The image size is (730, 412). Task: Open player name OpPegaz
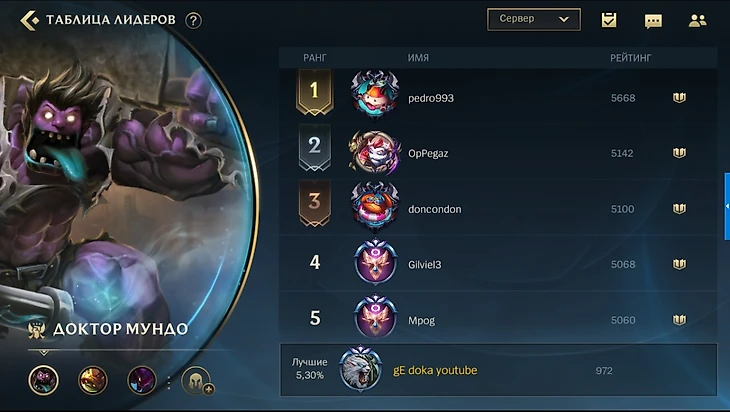[428, 154]
